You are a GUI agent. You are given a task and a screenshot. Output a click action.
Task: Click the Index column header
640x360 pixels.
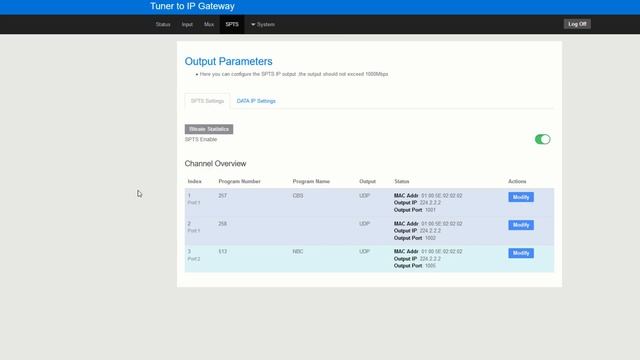(195, 181)
